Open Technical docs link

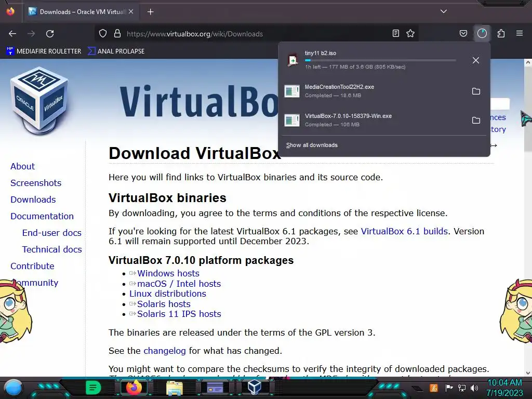(52, 249)
